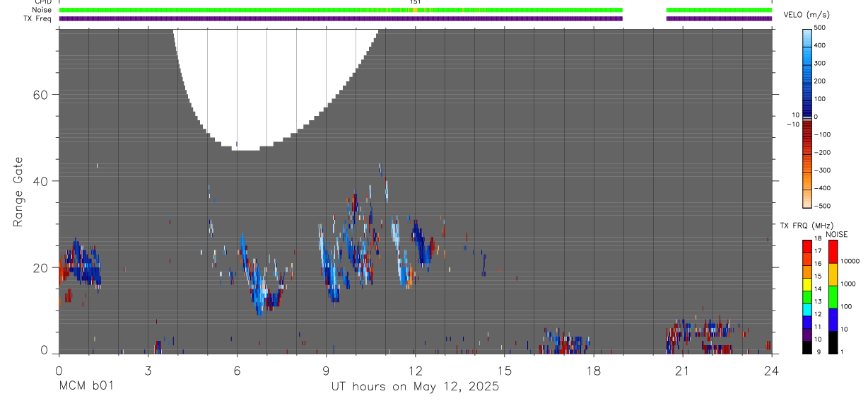Click the "MCM b01" station label
Viewport: 868px width, 401px height.
[x=86, y=386]
